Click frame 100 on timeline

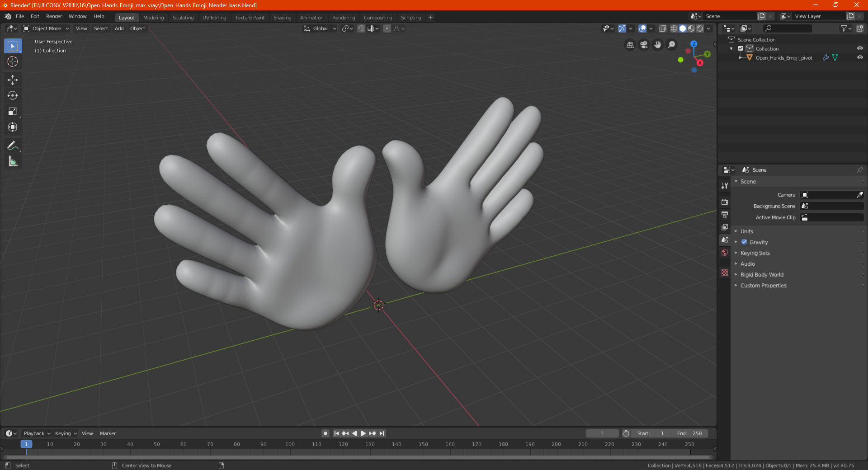pos(290,444)
